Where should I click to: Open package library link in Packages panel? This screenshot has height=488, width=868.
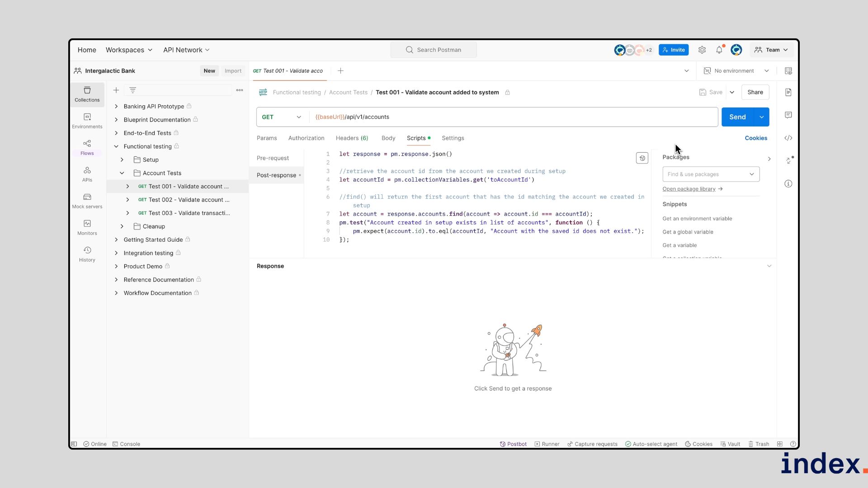click(x=689, y=189)
